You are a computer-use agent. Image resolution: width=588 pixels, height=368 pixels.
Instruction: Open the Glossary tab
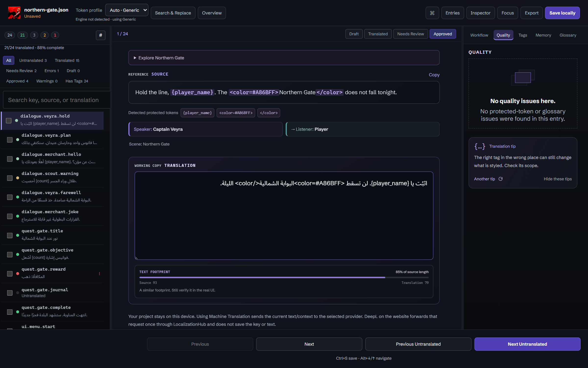(x=568, y=35)
